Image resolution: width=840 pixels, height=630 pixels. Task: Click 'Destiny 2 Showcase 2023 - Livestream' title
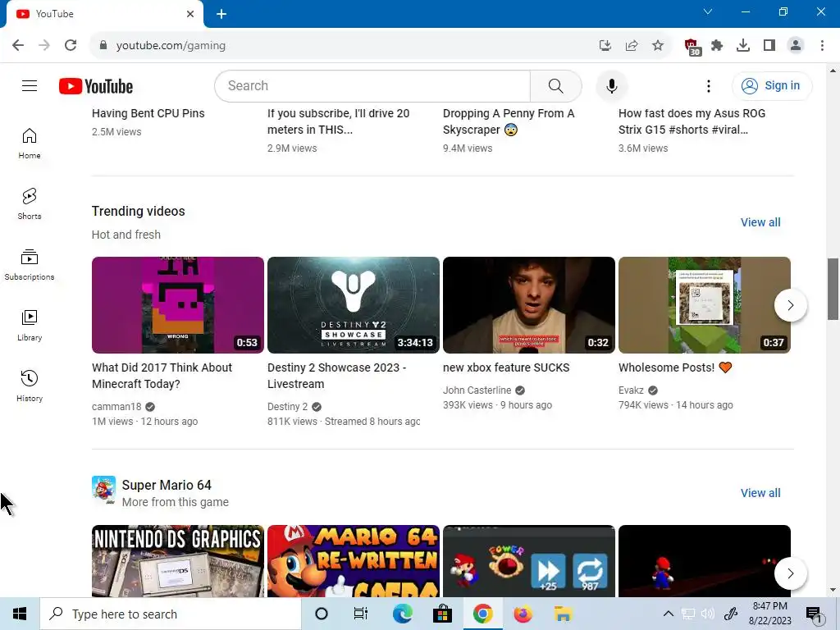coord(336,376)
